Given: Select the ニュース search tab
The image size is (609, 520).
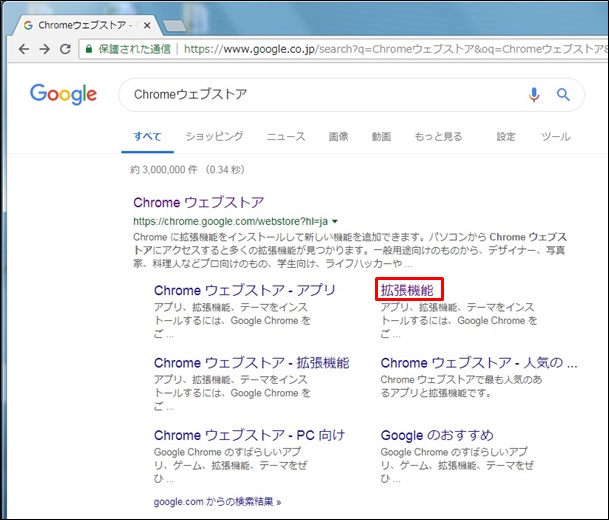Looking at the screenshot, I should coord(286,136).
